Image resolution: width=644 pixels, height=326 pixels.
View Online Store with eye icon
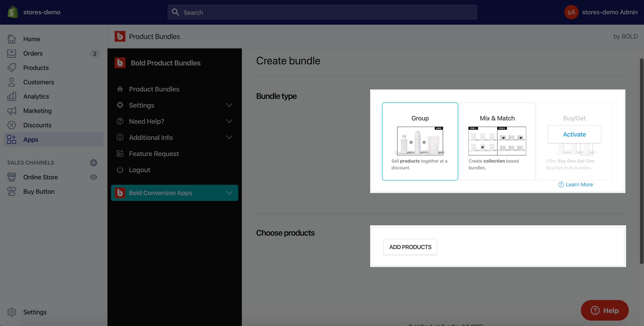click(94, 177)
